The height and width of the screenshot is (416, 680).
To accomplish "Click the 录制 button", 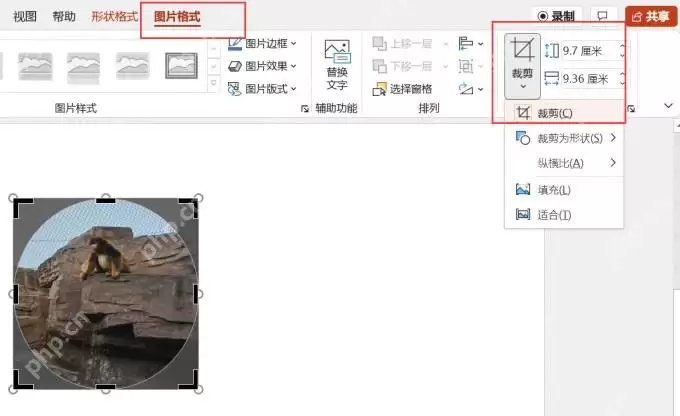I will click(556, 16).
